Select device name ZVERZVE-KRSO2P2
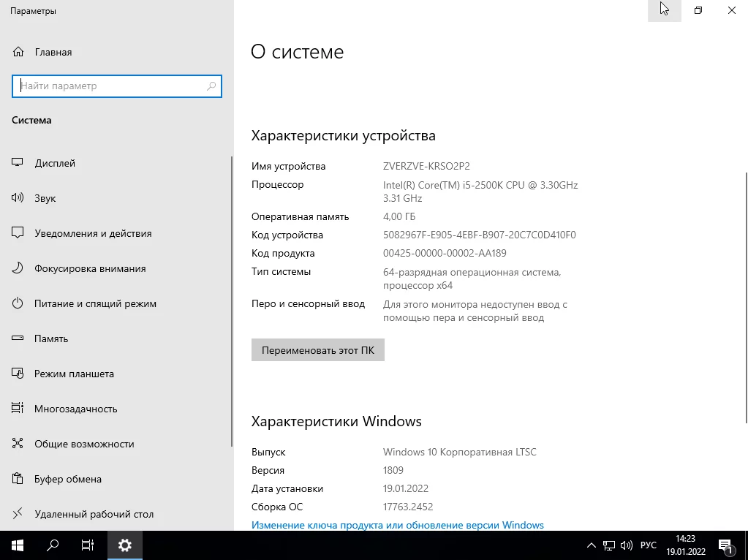Viewport: 748px width, 560px height. (426, 166)
